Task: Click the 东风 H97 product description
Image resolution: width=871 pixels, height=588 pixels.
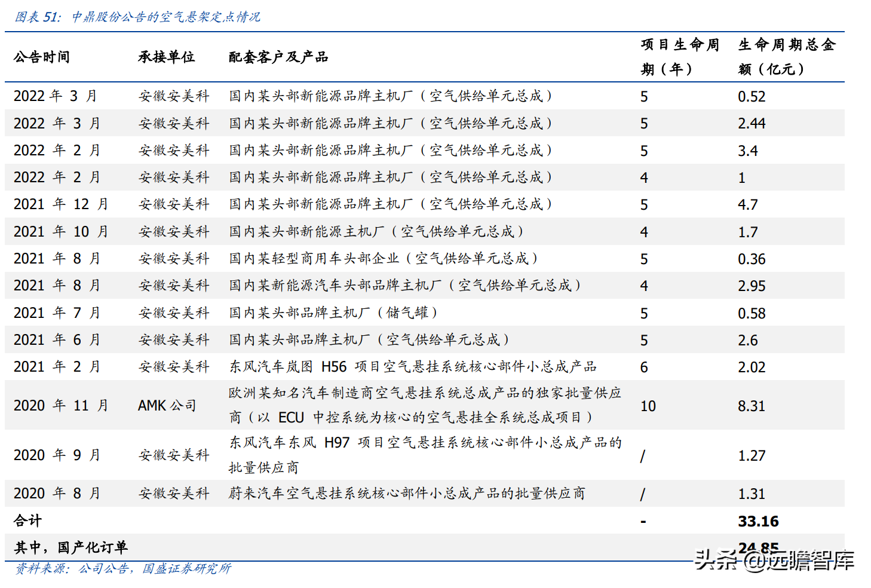Action: [425, 455]
